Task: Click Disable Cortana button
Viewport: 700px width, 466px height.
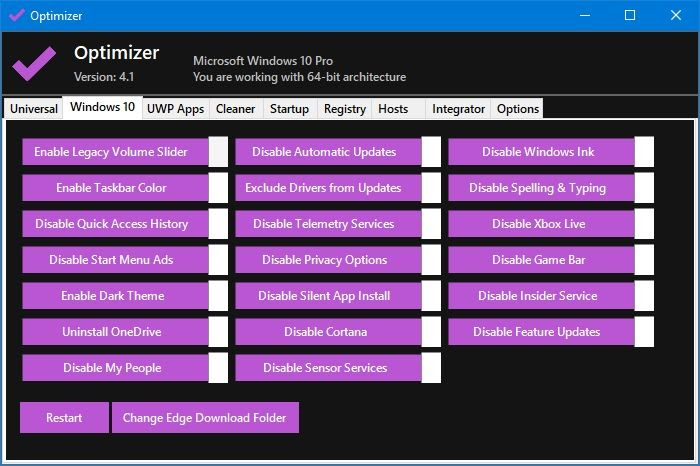Action: pyautogui.click(x=328, y=332)
